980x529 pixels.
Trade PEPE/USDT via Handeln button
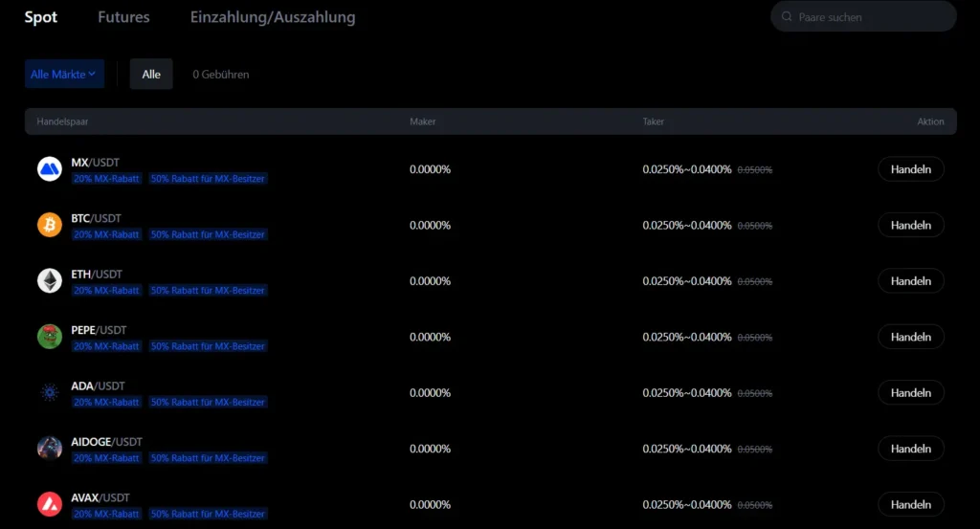point(910,337)
